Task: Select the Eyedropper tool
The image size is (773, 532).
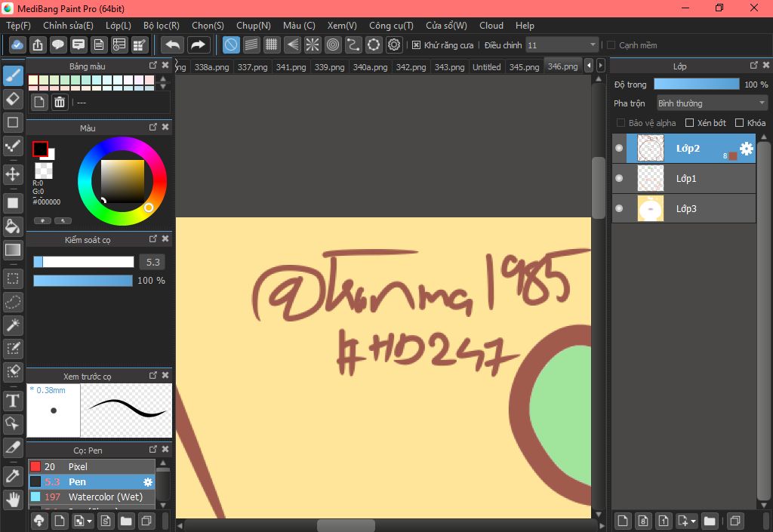Action: coord(13,476)
